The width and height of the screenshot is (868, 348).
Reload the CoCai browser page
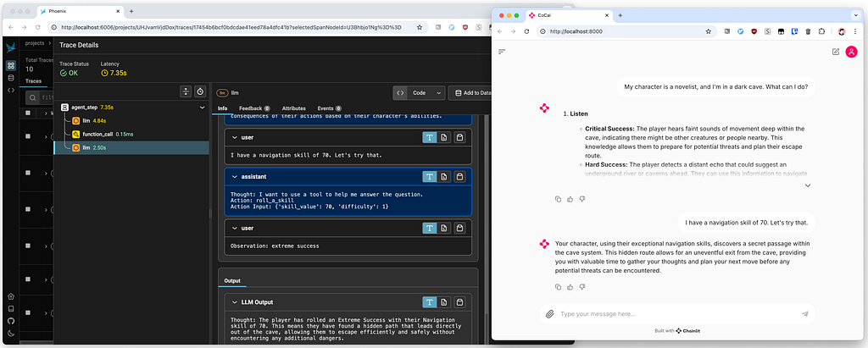pyautogui.click(x=526, y=31)
